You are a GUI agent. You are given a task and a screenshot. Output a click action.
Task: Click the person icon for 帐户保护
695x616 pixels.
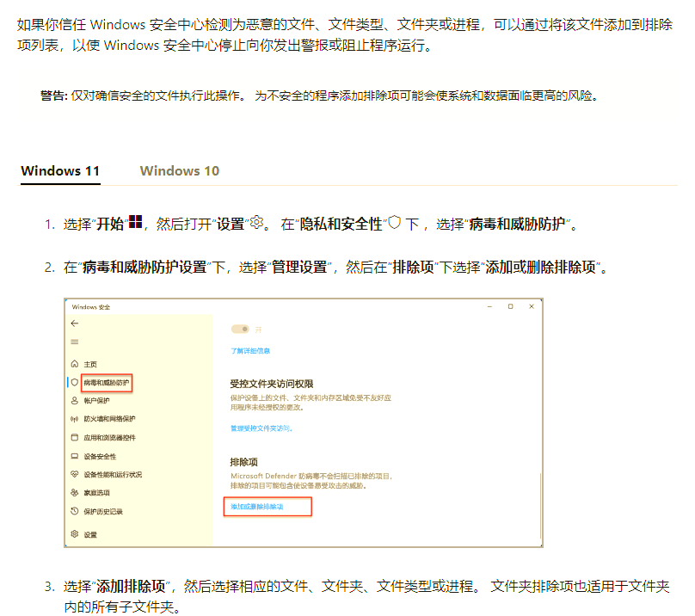pyautogui.click(x=75, y=400)
